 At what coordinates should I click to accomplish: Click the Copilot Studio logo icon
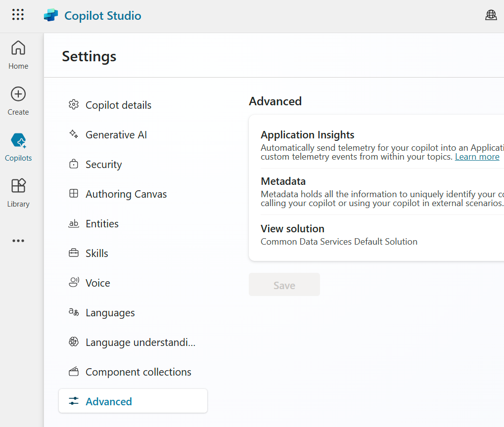[x=51, y=15]
